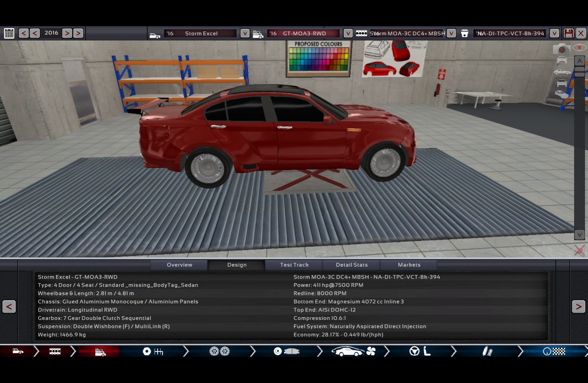Open the wheels and tyres step icon
588x383 pixels.
219,352
